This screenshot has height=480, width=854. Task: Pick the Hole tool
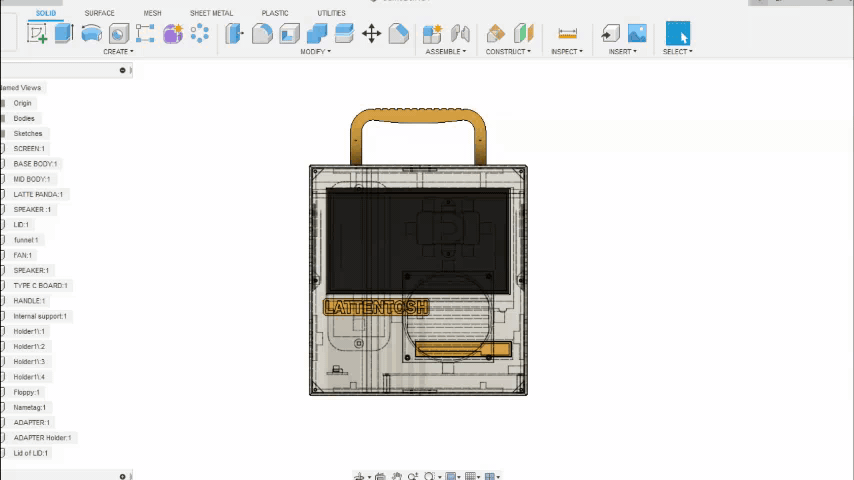click(x=118, y=34)
